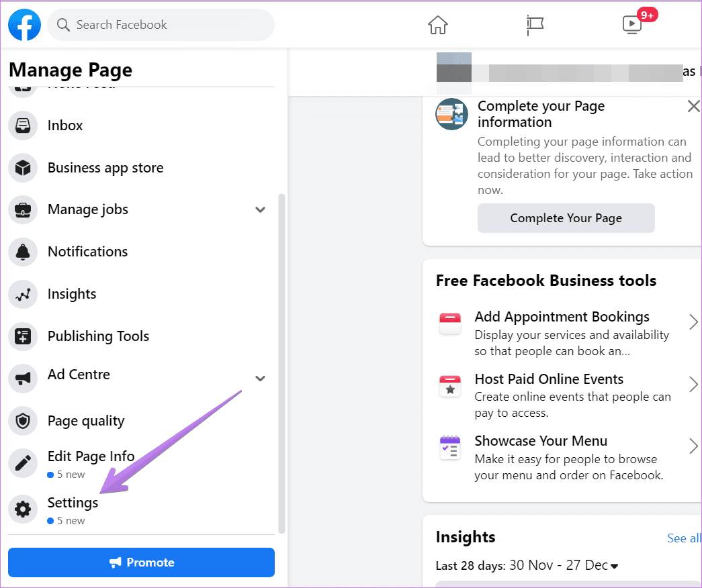This screenshot has height=588, width=702.
Task: Click the Host Paid Online Events star icon
Action: [450, 386]
